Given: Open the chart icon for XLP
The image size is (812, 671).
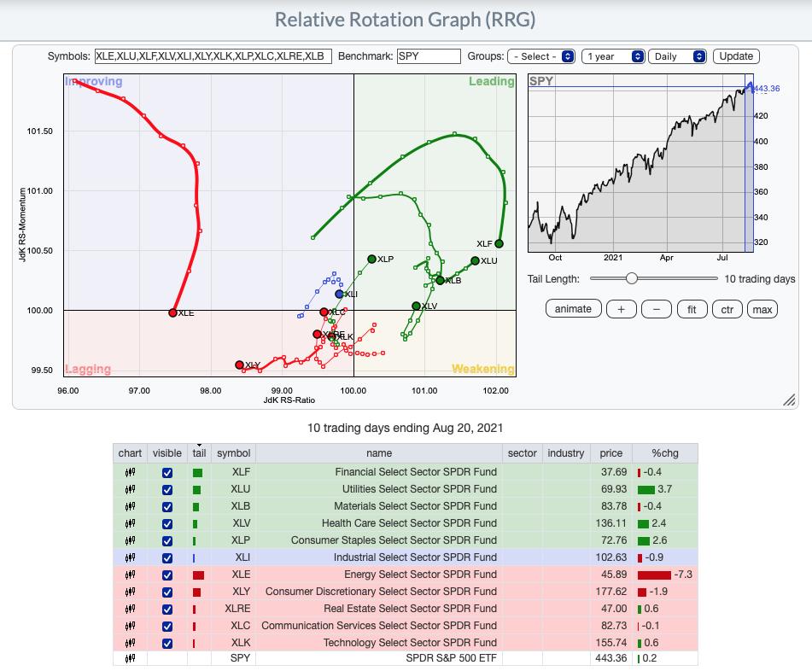Looking at the screenshot, I should point(130,540).
